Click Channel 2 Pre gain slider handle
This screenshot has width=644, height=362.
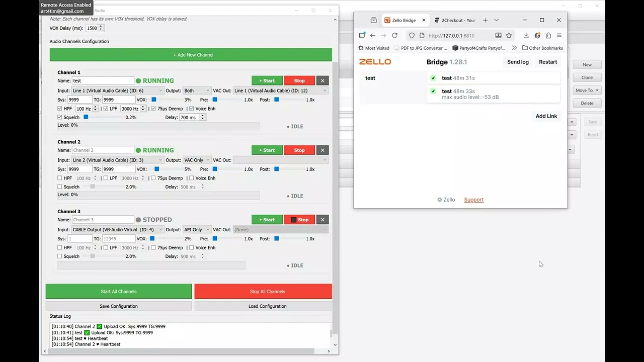pos(215,169)
